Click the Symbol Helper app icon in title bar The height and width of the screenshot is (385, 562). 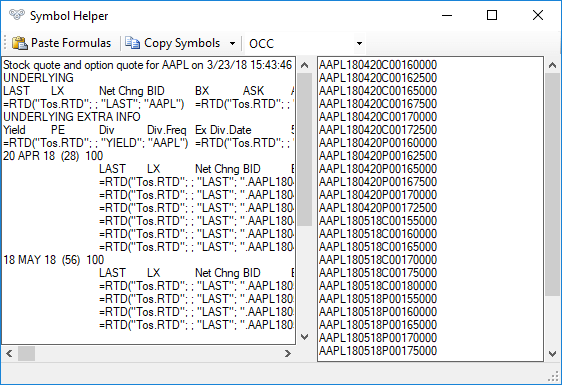click(17, 15)
